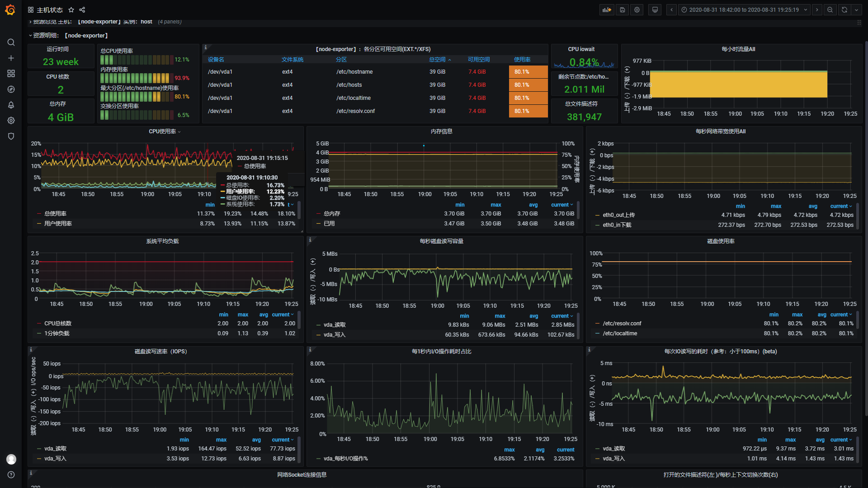Toggle 总使用率 series in CPU legend

coord(55,214)
